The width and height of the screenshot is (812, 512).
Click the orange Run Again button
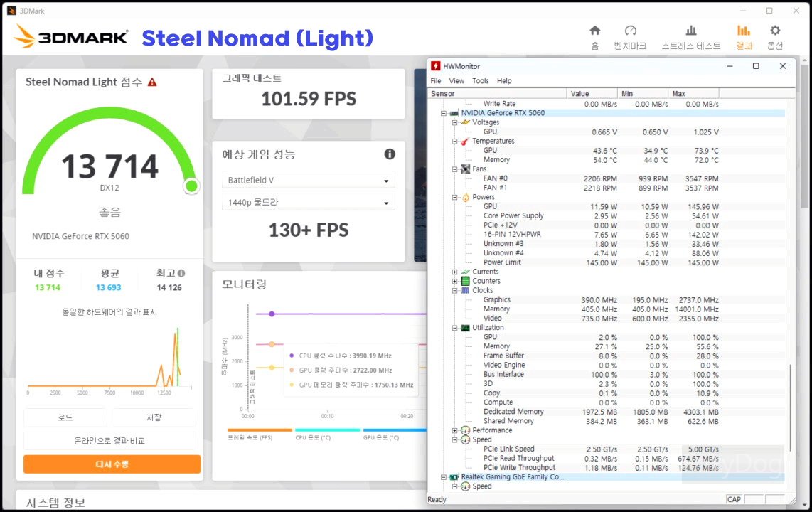(112, 464)
